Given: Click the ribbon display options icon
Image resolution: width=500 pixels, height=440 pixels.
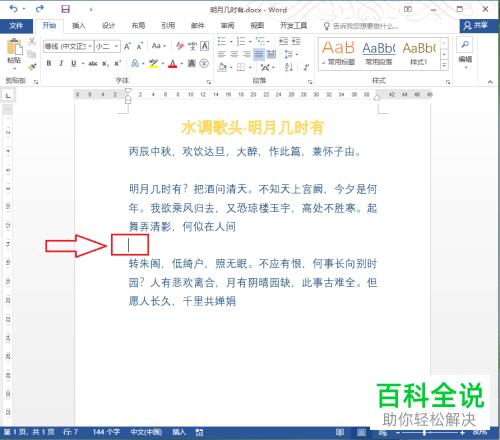Looking at the screenshot, I should (x=408, y=9).
